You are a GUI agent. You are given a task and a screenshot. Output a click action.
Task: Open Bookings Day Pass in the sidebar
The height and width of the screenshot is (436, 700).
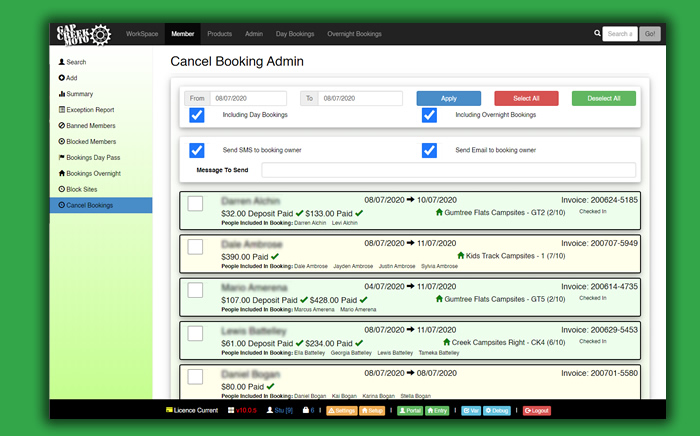[x=89, y=158]
